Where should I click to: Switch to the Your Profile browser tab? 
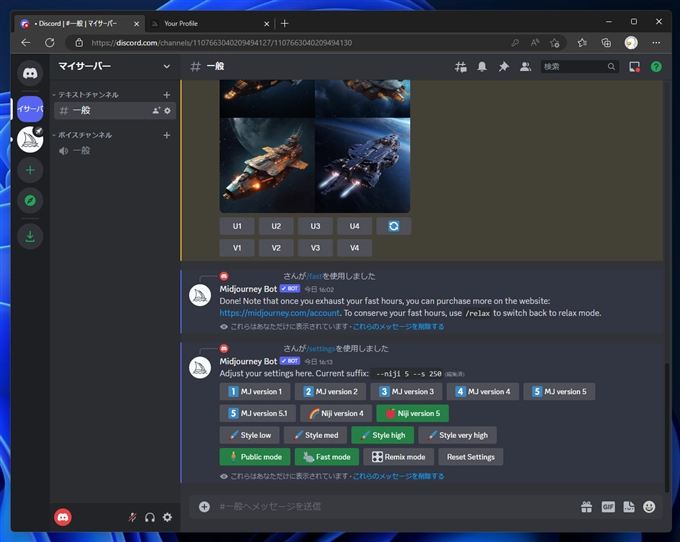(209, 23)
